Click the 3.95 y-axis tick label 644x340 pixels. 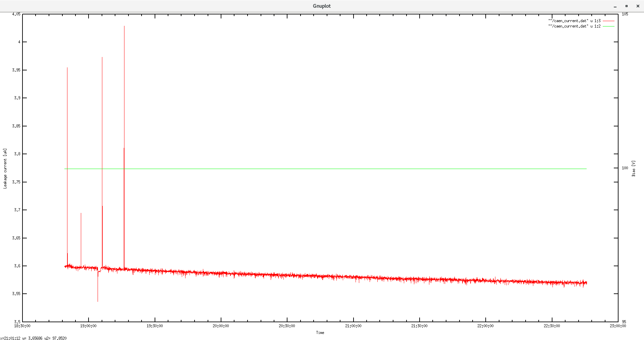(16, 70)
